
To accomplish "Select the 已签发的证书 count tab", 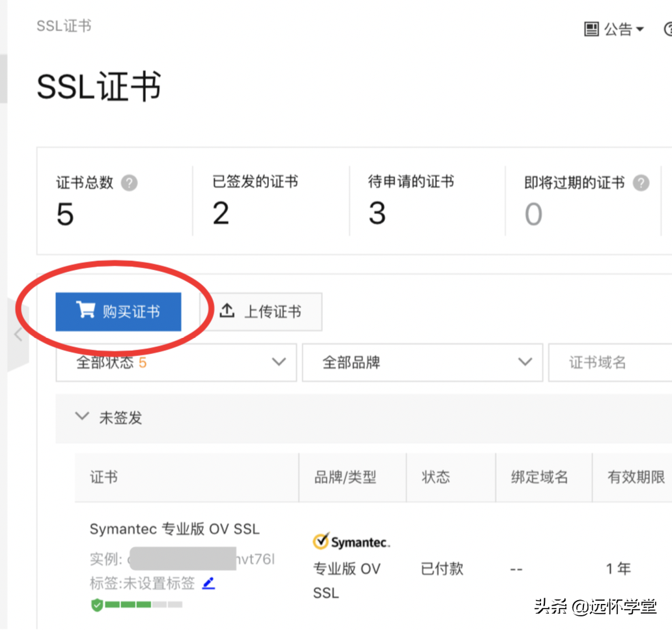I will tap(255, 200).
